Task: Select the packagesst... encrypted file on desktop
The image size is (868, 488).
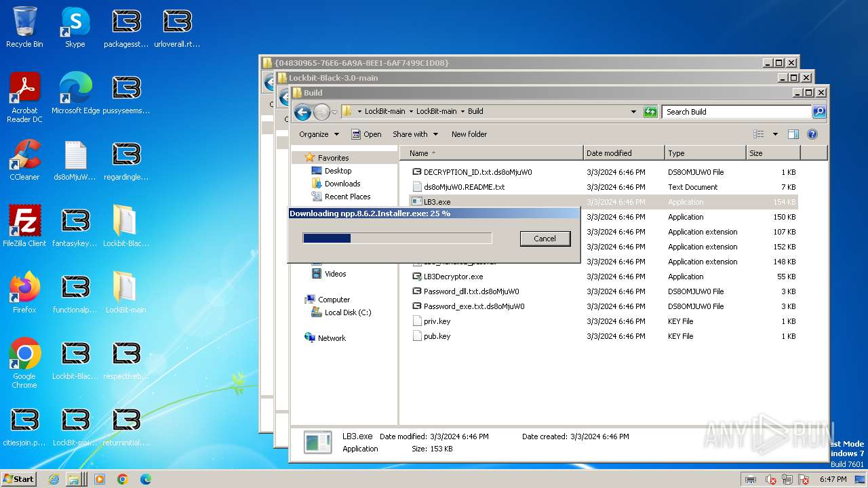Action: pyautogui.click(x=126, y=27)
